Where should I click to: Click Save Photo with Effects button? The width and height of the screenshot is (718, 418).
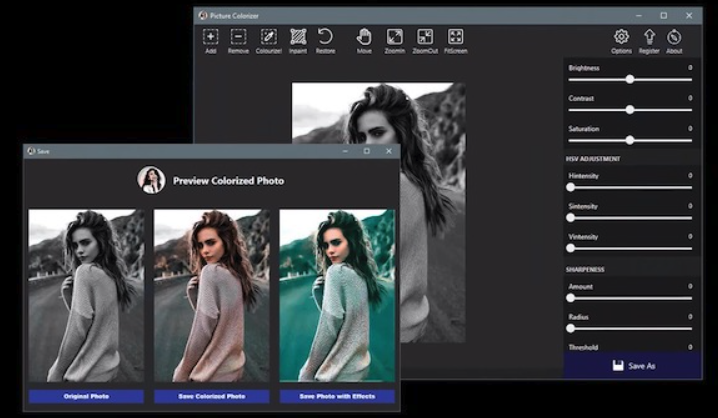point(337,396)
